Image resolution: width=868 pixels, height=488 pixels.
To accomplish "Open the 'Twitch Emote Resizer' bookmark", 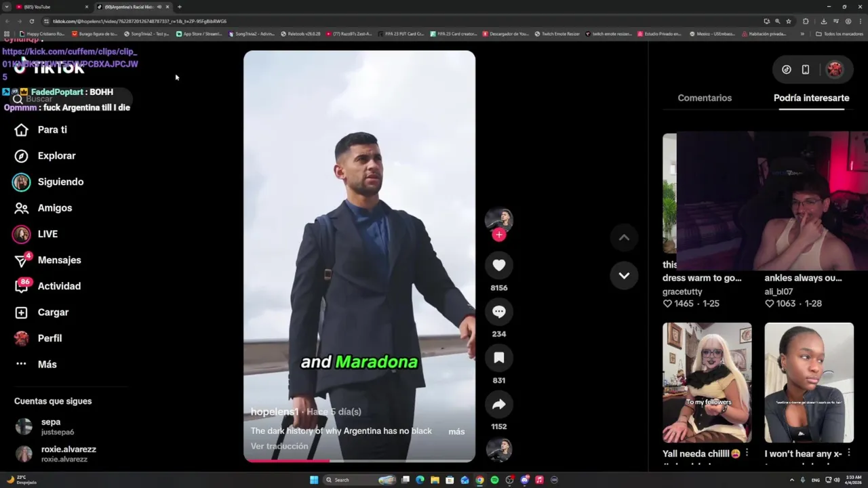I will (x=557, y=34).
